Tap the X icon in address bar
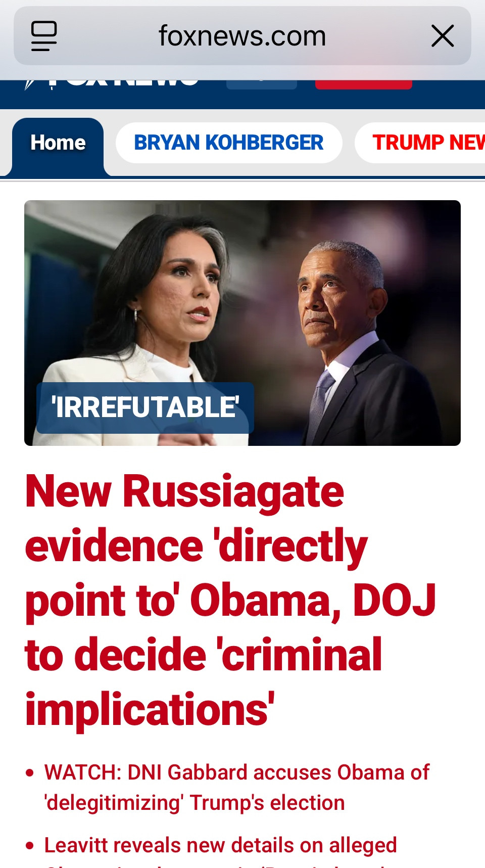Viewport: 485px width, 868px height. 443,36
